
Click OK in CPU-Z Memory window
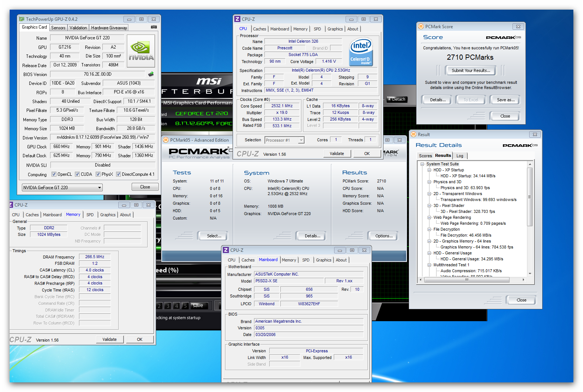[139, 339]
